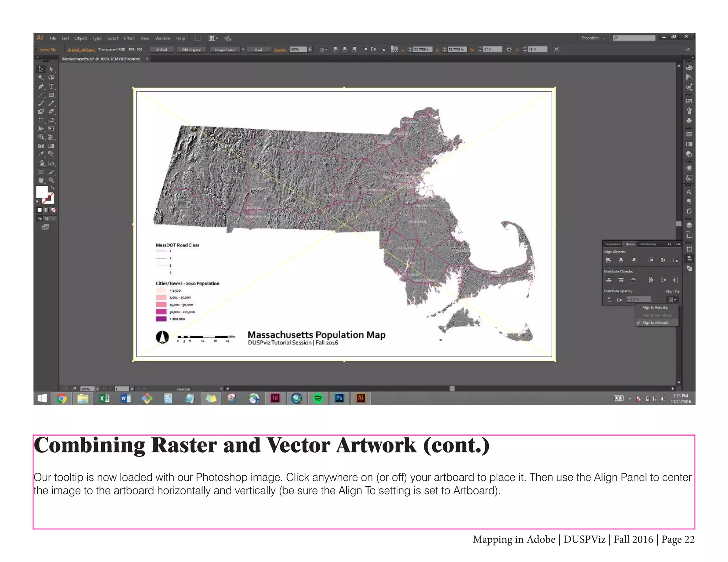Click the Image Trace button
Viewport: 728px width, 562px height.
click(225, 49)
